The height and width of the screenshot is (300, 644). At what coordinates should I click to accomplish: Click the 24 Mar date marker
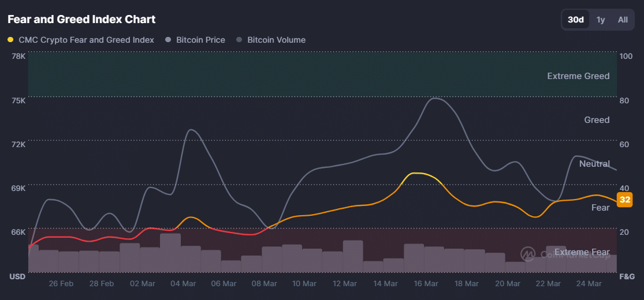589,284
